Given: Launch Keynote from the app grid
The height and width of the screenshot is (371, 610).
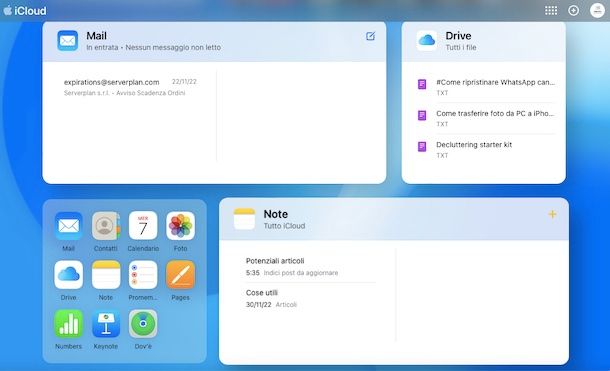Looking at the screenshot, I should (106, 324).
